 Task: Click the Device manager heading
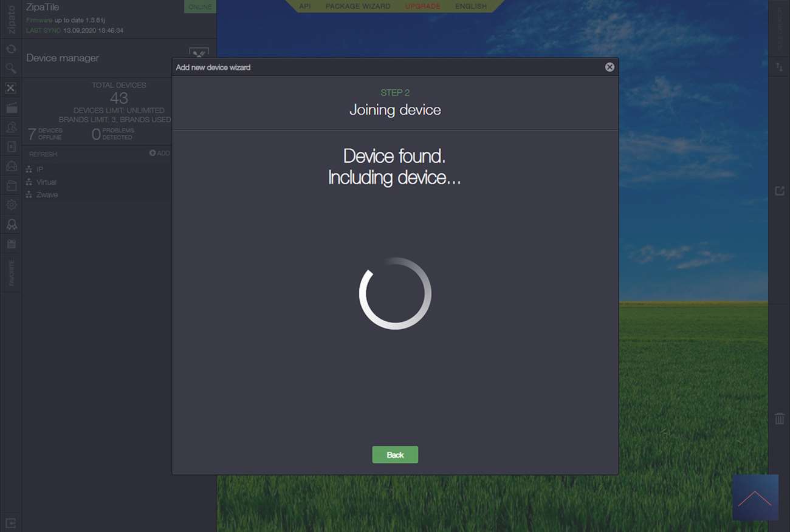pos(63,58)
